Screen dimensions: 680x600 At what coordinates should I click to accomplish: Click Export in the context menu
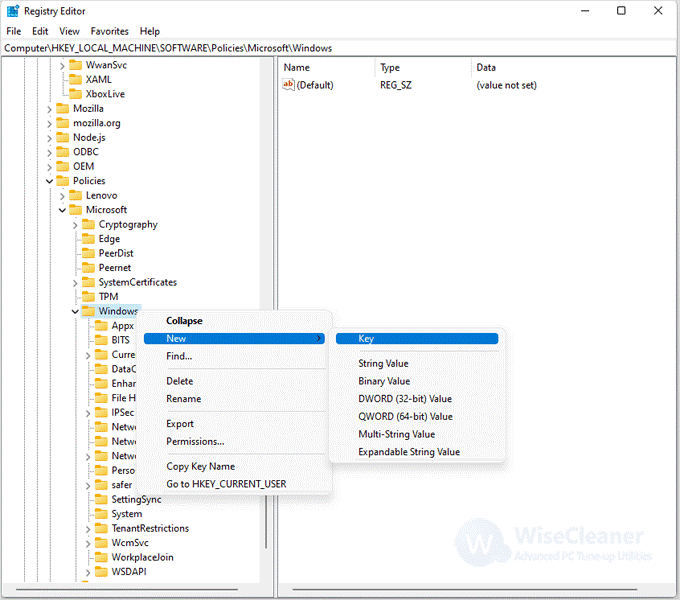[x=180, y=424]
